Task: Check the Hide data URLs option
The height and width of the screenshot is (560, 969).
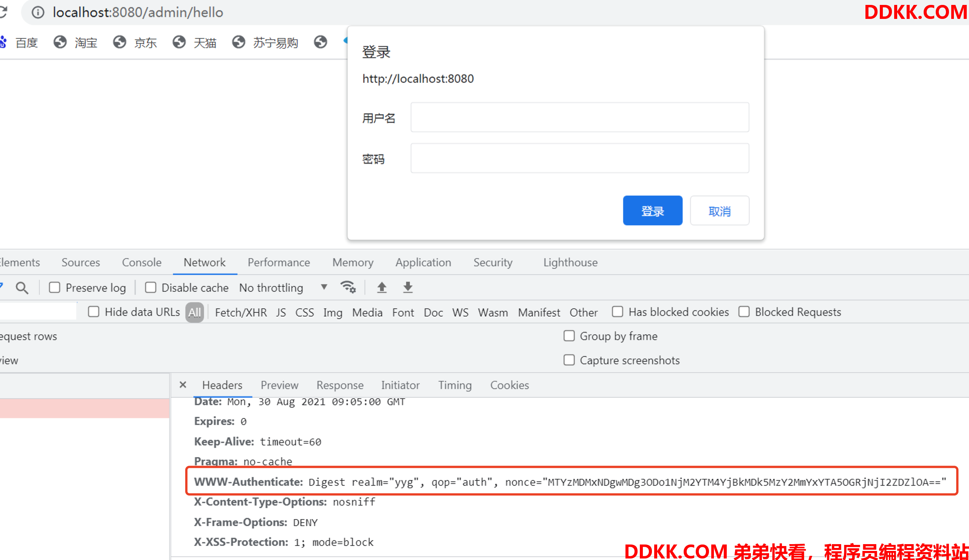Action: (93, 312)
